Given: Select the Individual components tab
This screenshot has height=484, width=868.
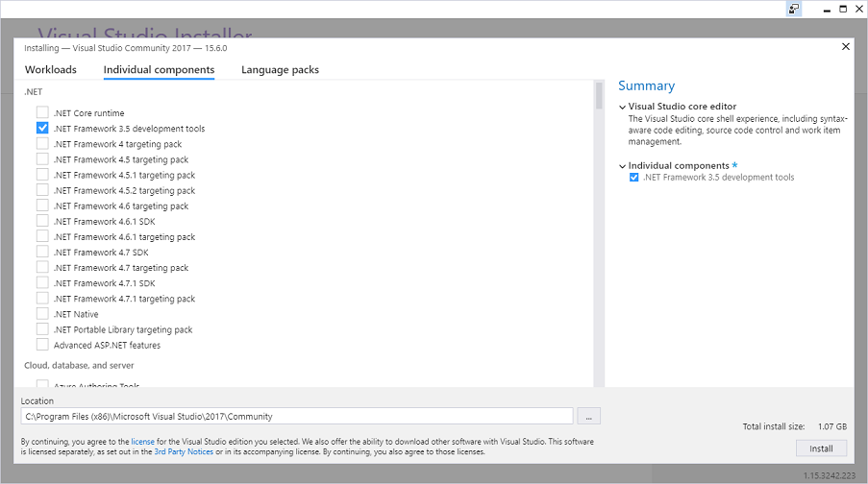Looking at the screenshot, I should [159, 70].
